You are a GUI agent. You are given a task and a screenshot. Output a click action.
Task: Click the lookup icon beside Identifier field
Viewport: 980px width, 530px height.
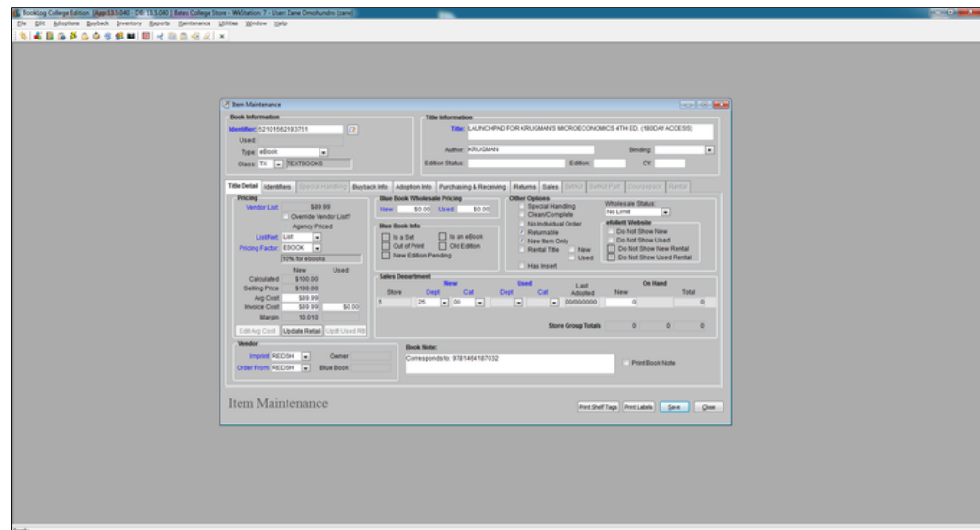tap(352, 130)
